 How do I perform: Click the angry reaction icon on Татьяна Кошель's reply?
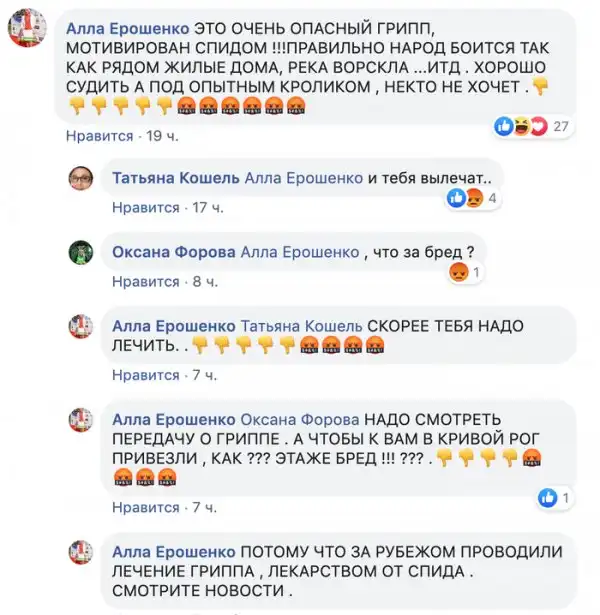click(474, 198)
